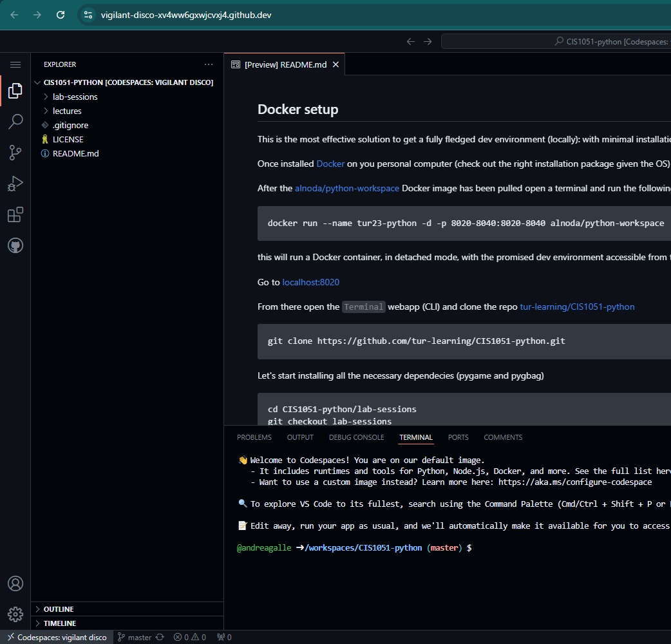
Task: Switch to the Debug Console tab
Action: tap(357, 437)
